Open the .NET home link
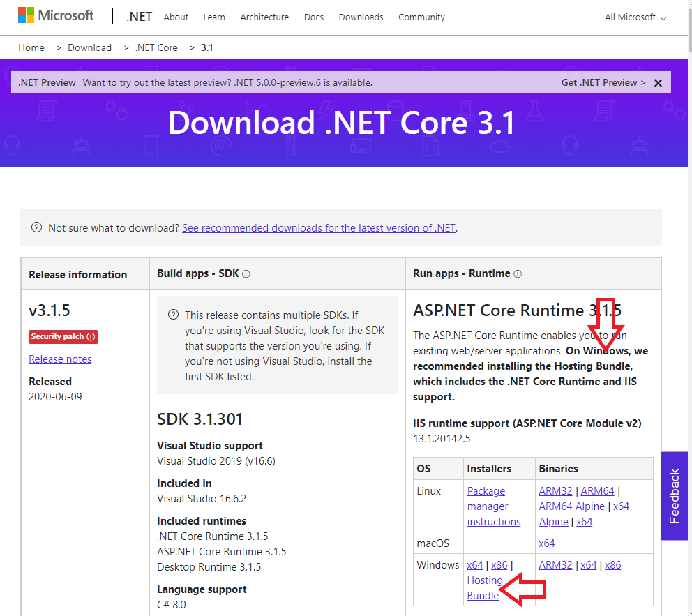The width and height of the screenshot is (692, 616). point(139,17)
